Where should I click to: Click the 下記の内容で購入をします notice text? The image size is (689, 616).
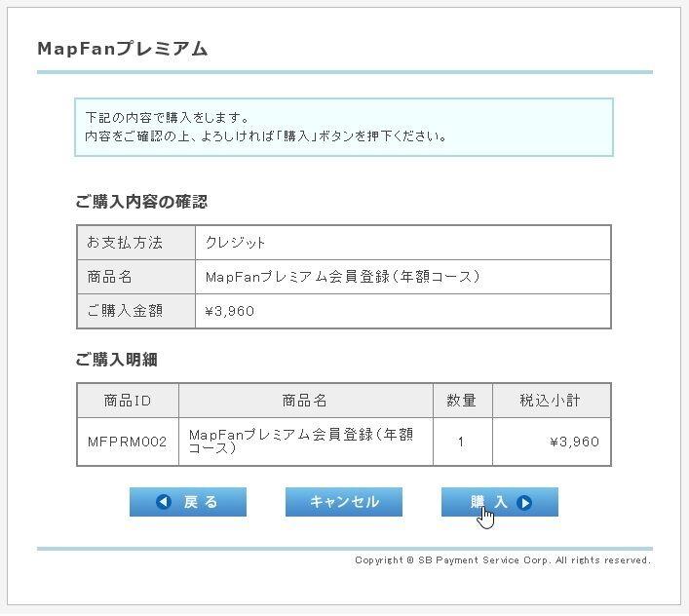point(167,117)
